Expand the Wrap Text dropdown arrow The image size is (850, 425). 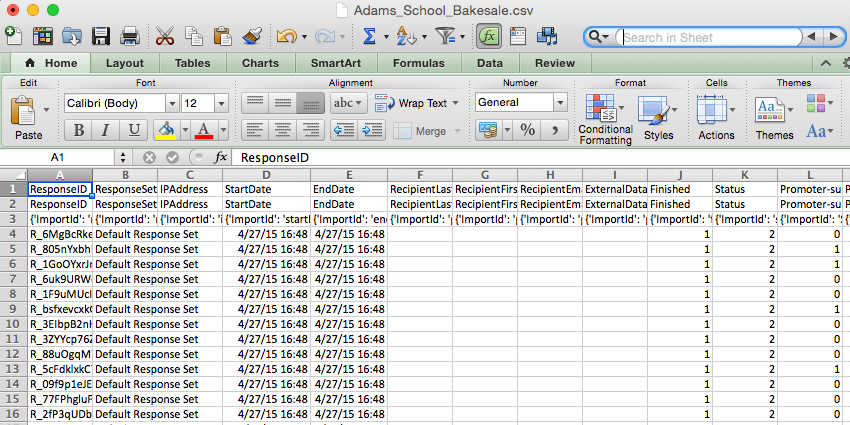point(455,103)
